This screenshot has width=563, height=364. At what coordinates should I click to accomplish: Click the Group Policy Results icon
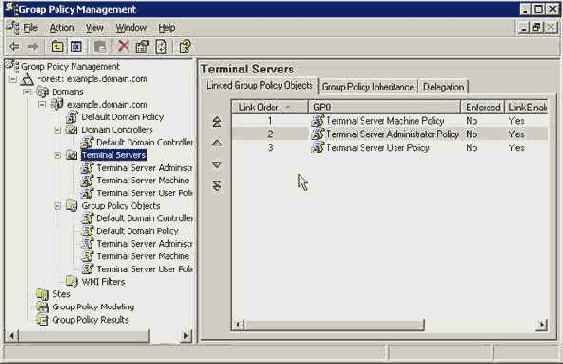[x=42, y=320]
